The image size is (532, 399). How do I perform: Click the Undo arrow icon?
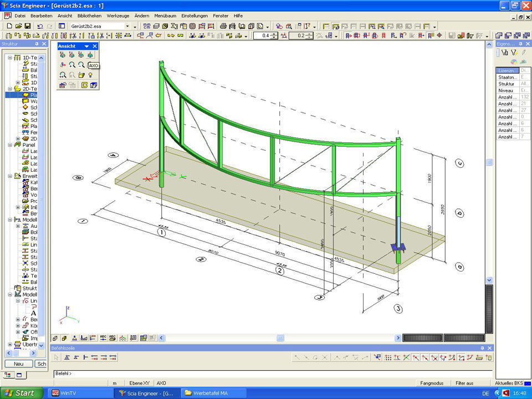(40, 26)
